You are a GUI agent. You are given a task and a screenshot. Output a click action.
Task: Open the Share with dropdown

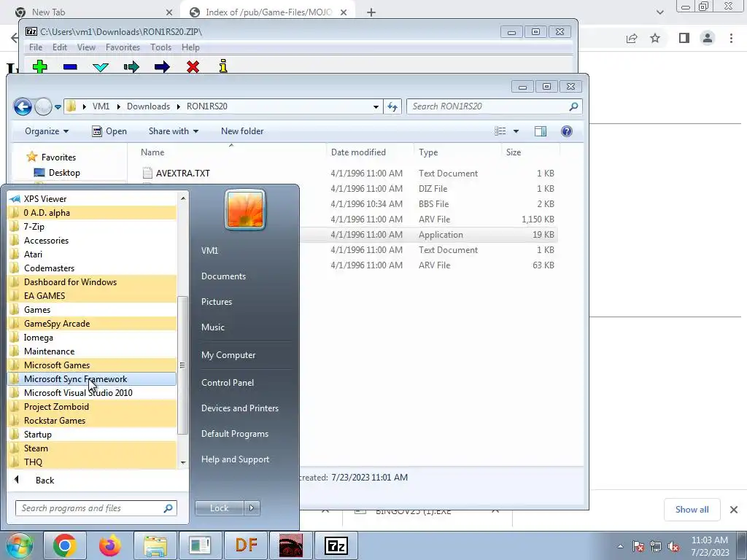(x=174, y=131)
